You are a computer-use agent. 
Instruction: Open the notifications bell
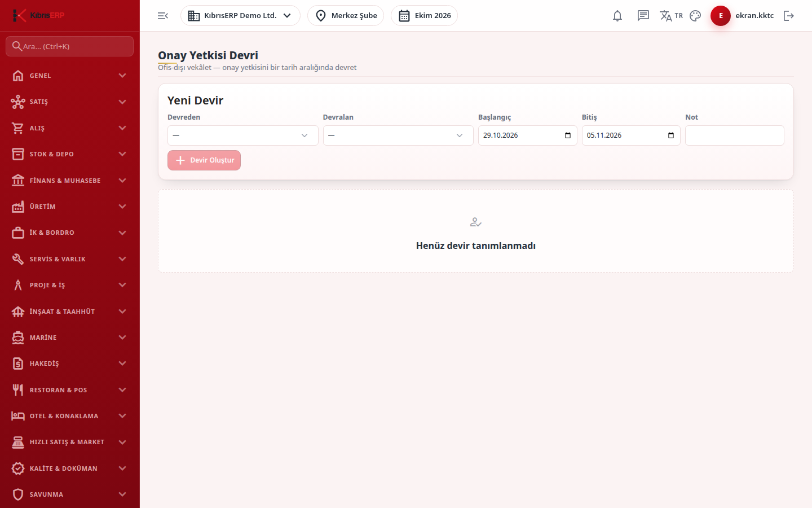point(617,16)
